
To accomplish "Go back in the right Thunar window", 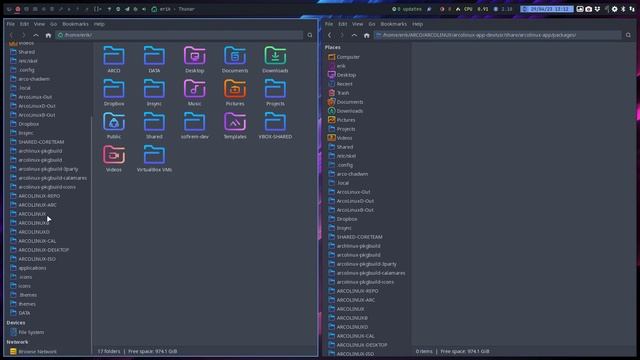I will pos(329,36).
